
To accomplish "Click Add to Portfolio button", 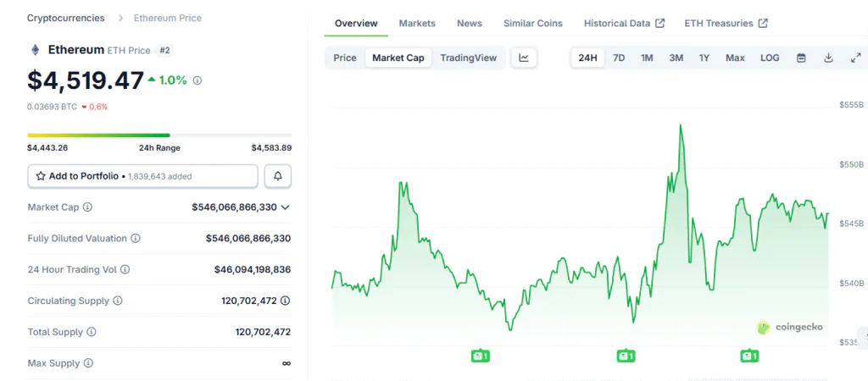I will [142, 176].
